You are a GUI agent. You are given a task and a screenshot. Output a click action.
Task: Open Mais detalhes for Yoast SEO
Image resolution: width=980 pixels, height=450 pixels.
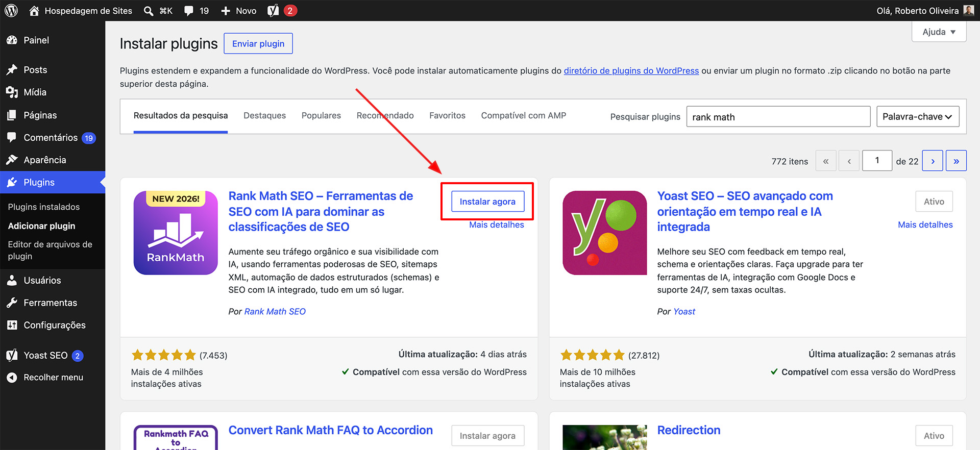point(925,225)
